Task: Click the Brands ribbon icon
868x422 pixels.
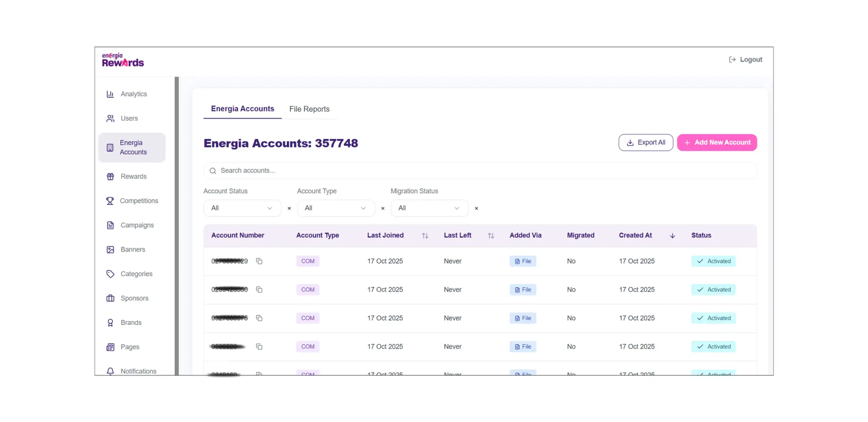Action: 110,322
